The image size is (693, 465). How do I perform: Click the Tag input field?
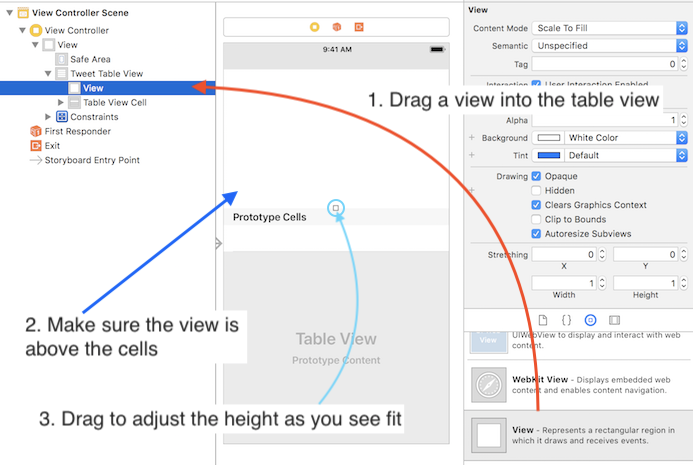tap(605, 64)
